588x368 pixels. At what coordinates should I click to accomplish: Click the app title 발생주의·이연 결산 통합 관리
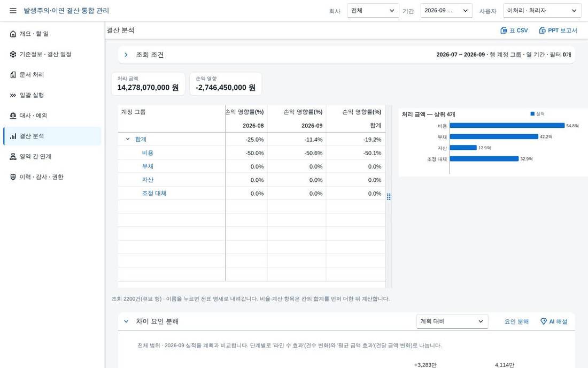[x=66, y=11]
